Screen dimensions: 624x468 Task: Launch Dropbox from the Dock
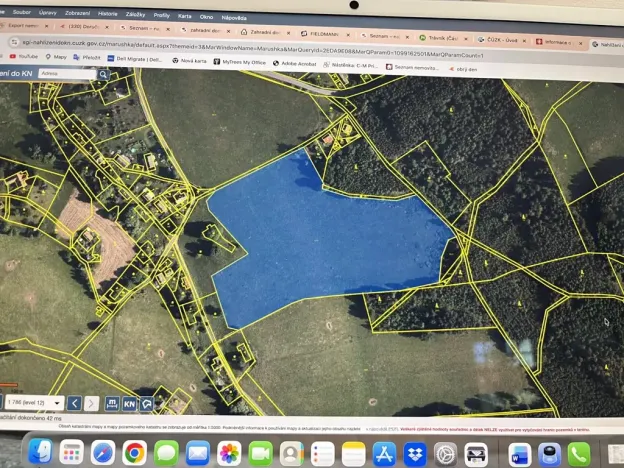click(414, 453)
